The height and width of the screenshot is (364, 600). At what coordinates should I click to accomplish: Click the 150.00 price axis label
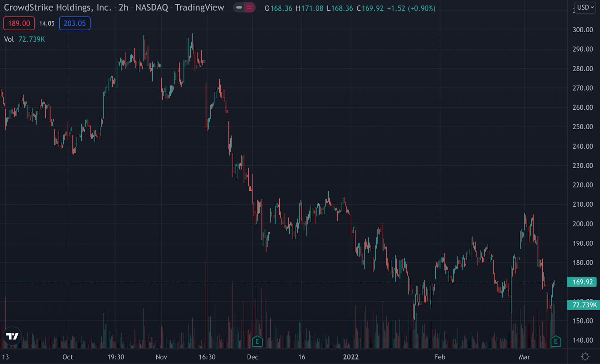point(583,321)
